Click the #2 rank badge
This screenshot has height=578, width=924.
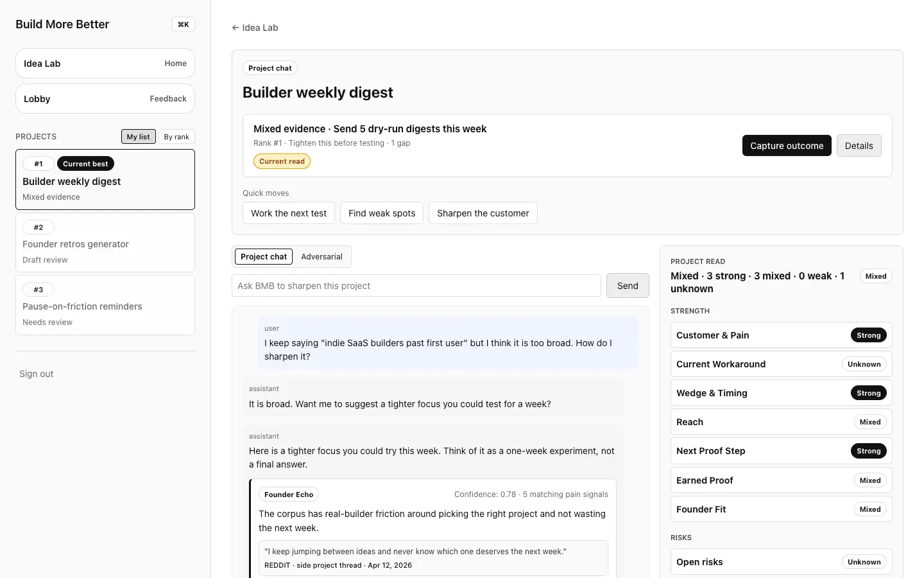[x=38, y=227]
